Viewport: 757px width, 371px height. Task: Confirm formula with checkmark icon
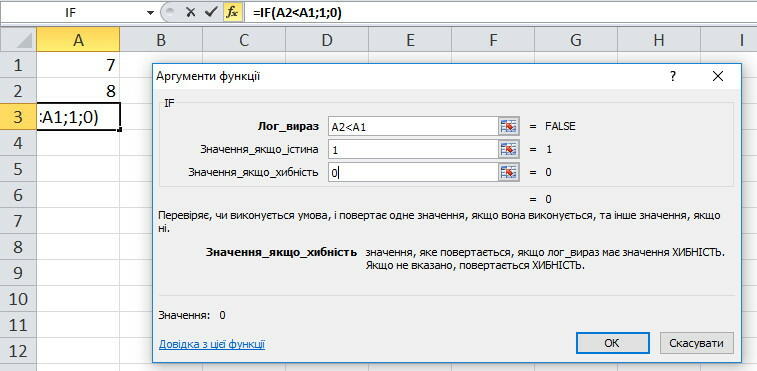tap(210, 12)
